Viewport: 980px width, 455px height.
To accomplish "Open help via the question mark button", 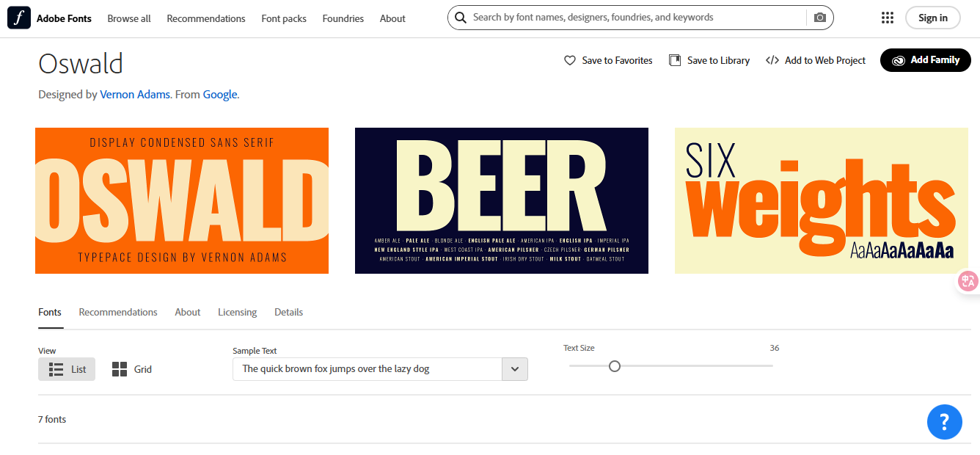I will tap(944, 421).
